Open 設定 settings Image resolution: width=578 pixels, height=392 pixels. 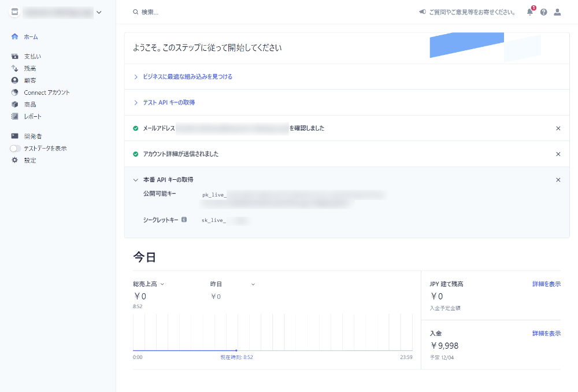pyautogui.click(x=30, y=160)
